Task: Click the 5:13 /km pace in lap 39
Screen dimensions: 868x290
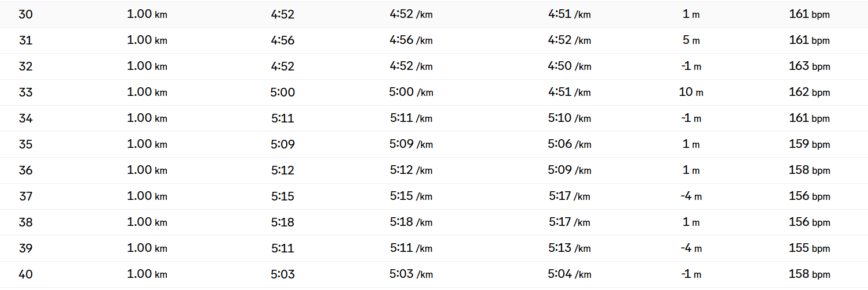Action: coord(570,248)
